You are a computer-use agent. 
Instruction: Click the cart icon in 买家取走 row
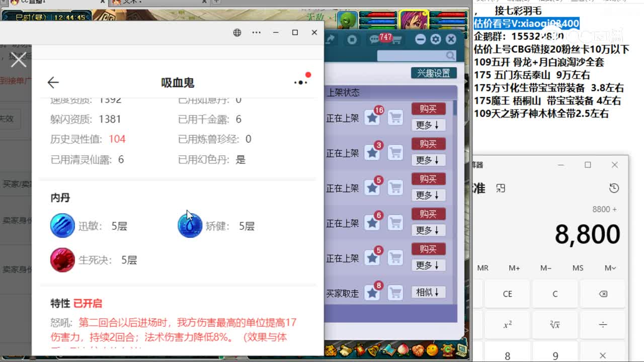point(395,293)
